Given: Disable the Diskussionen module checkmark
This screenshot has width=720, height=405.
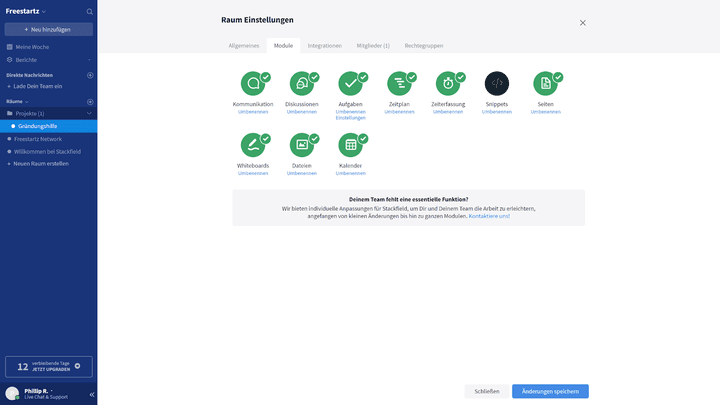Looking at the screenshot, I should click(x=314, y=77).
